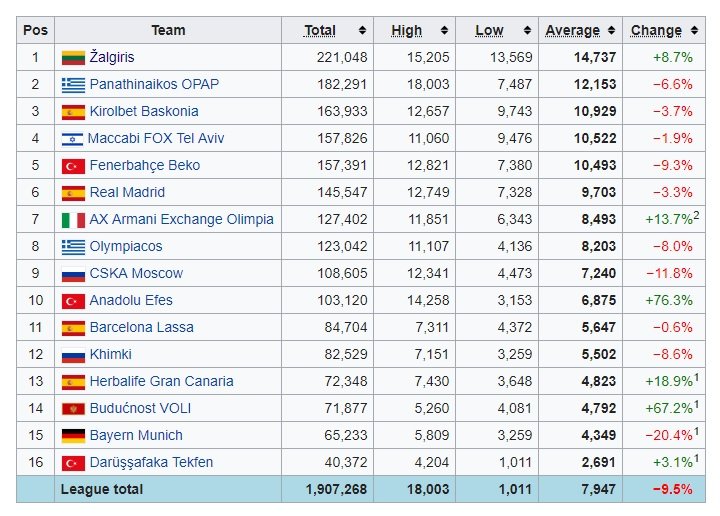Select league average value 7,947
Screen dimensions: 720x516
599,489
